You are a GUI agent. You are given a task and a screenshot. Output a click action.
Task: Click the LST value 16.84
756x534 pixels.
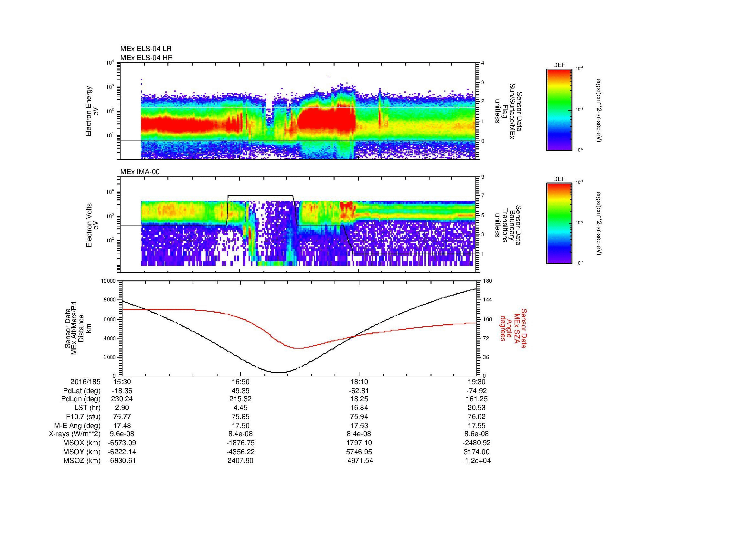click(359, 408)
